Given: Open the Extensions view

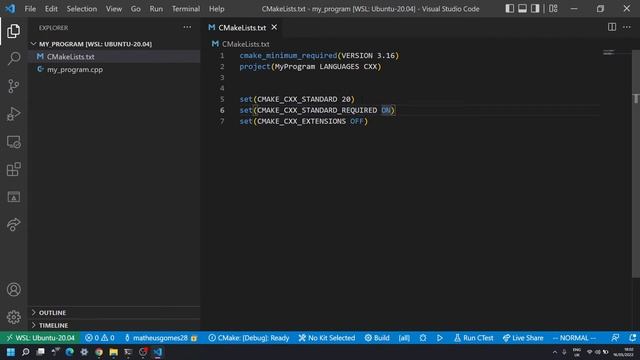Looking at the screenshot, I should 13,169.
